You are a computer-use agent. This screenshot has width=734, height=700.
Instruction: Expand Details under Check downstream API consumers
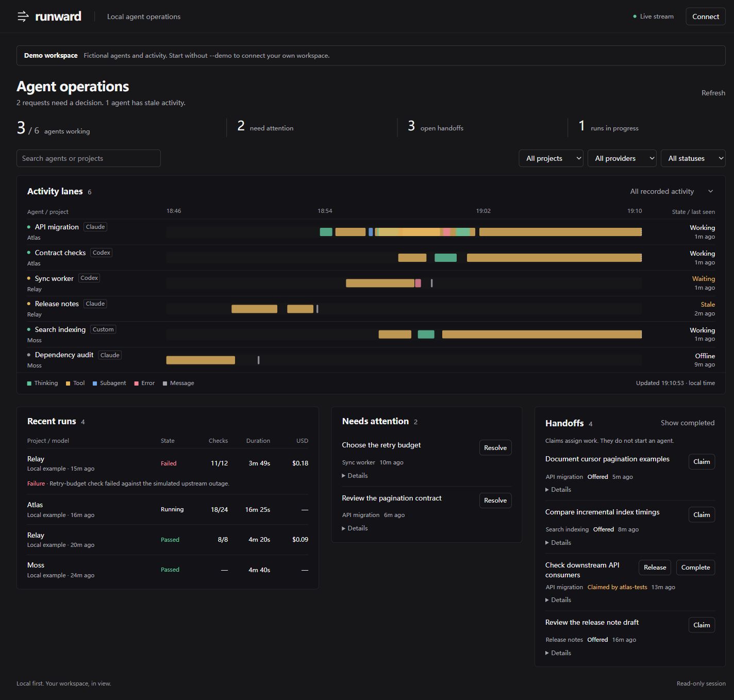[558, 600]
